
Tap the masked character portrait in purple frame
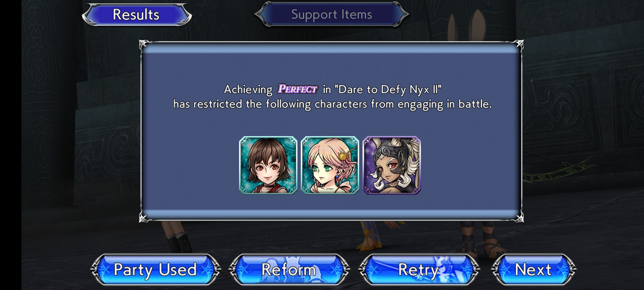391,165
